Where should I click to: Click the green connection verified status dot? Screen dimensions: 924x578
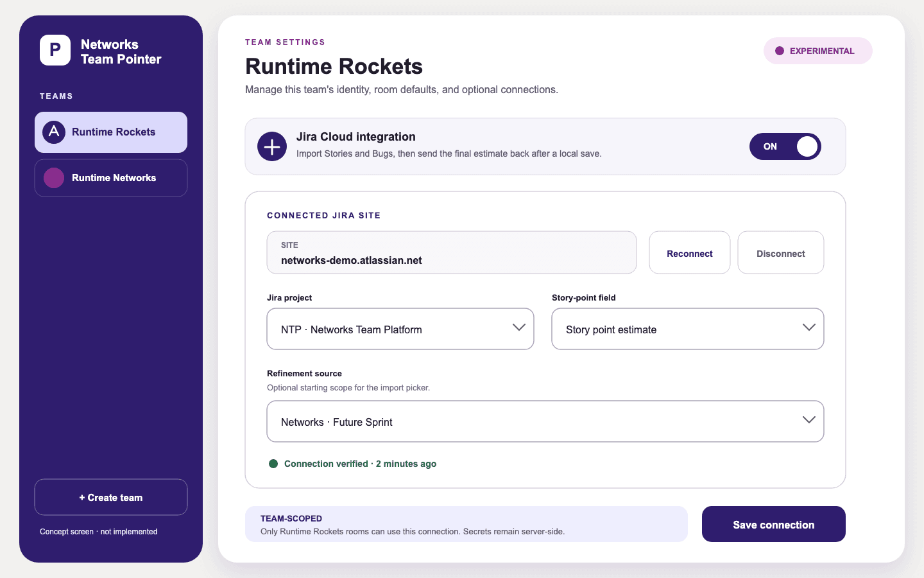273,464
